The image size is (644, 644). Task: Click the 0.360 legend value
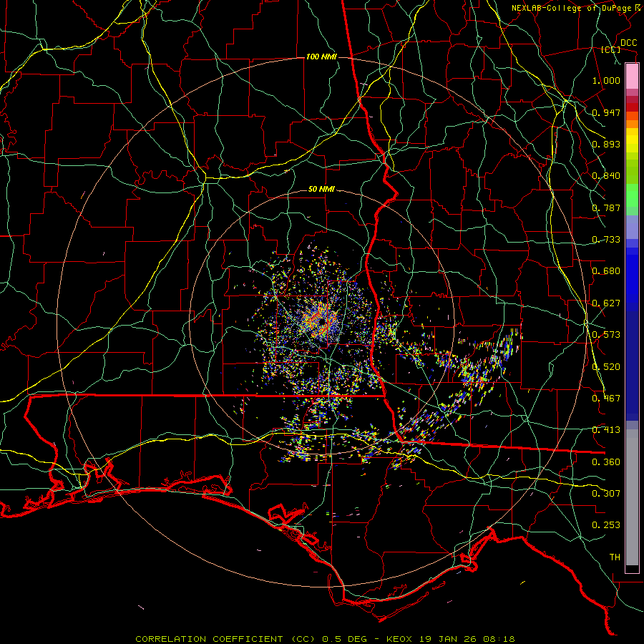pos(606,462)
